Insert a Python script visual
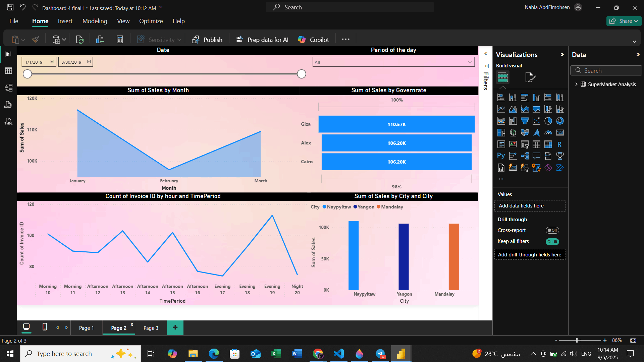This screenshot has height=362, width=644. tap(501, 156)
